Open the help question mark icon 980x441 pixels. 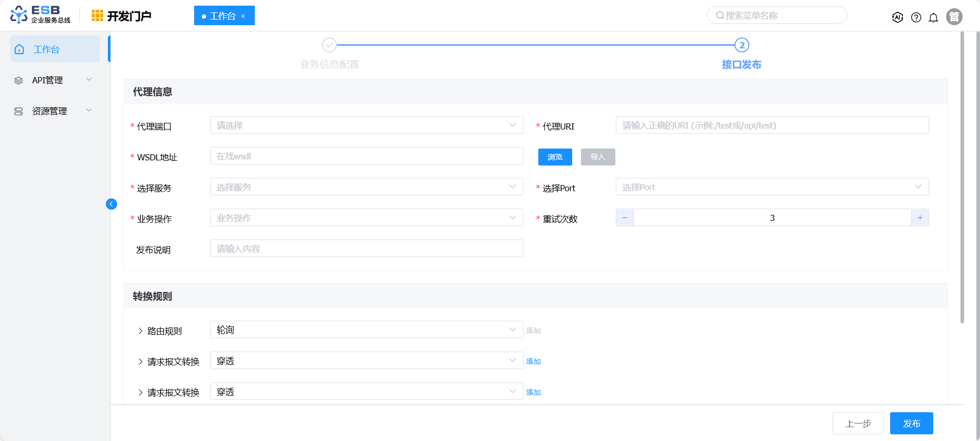pyautogui.click(x=916, y=17)
